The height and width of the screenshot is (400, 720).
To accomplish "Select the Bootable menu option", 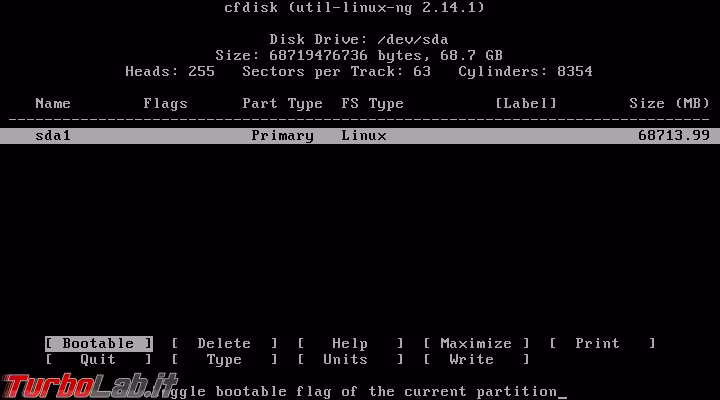I will pyautogui.click(x=99, y=344).
